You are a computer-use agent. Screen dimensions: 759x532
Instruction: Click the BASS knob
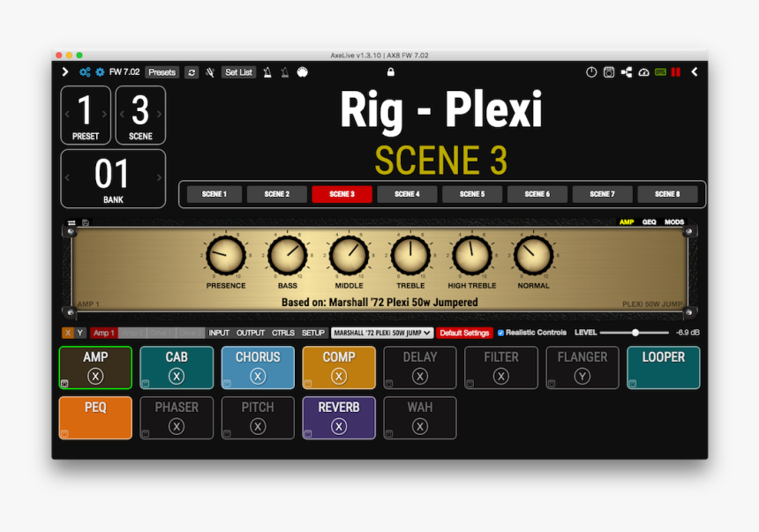click(288, 255)
